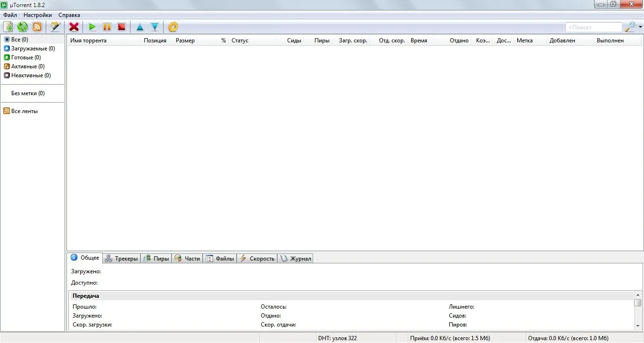Click µTorrent title bar app icon
Image resolution: width=644 pixels, height=343 pixels.
(4, 5)
